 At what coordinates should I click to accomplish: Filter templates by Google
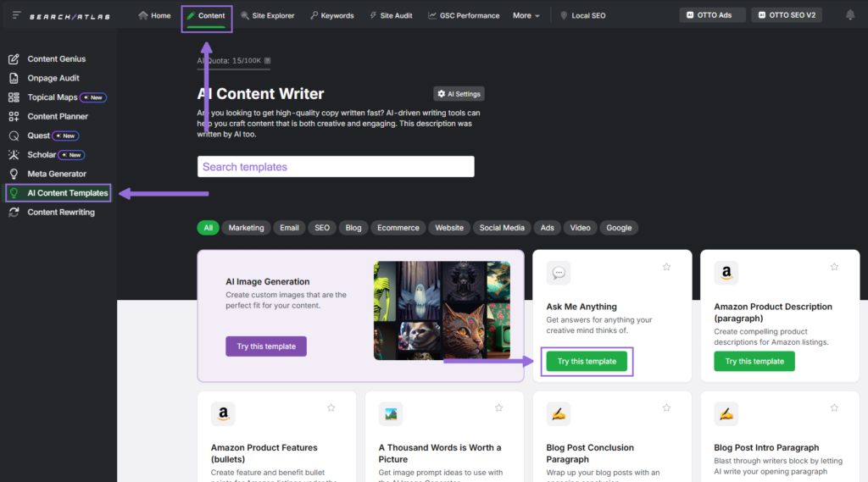click(x=619, y=228)
